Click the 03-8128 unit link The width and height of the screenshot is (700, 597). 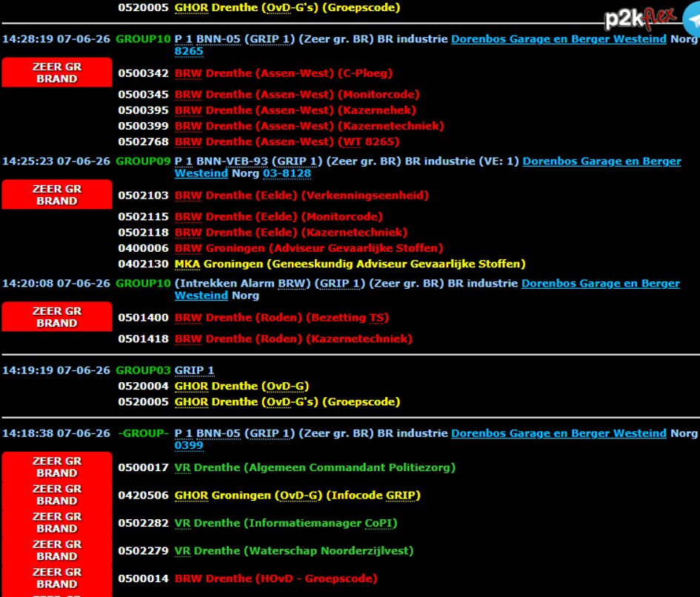tap(287, 173)
